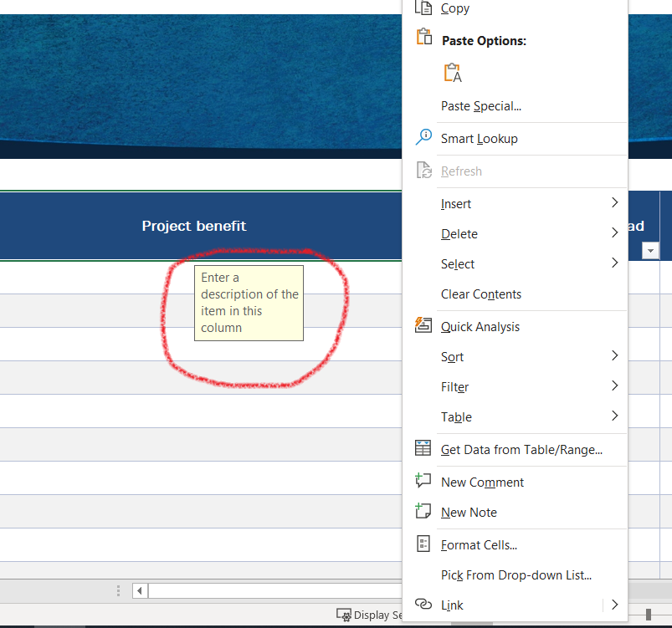Click the Keep Source Formatting paste icon
This screenshot has height=628, width=672.
[452, 73]
